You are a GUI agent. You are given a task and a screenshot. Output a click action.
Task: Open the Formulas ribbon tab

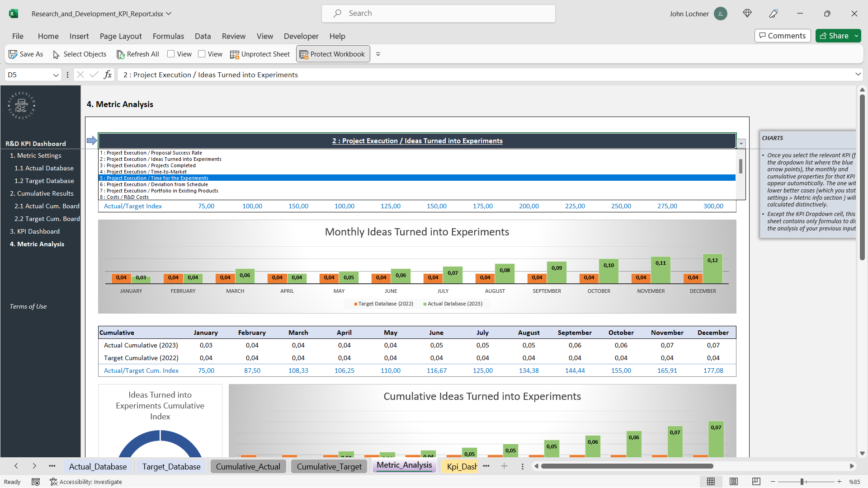click(x=168, y=36)
